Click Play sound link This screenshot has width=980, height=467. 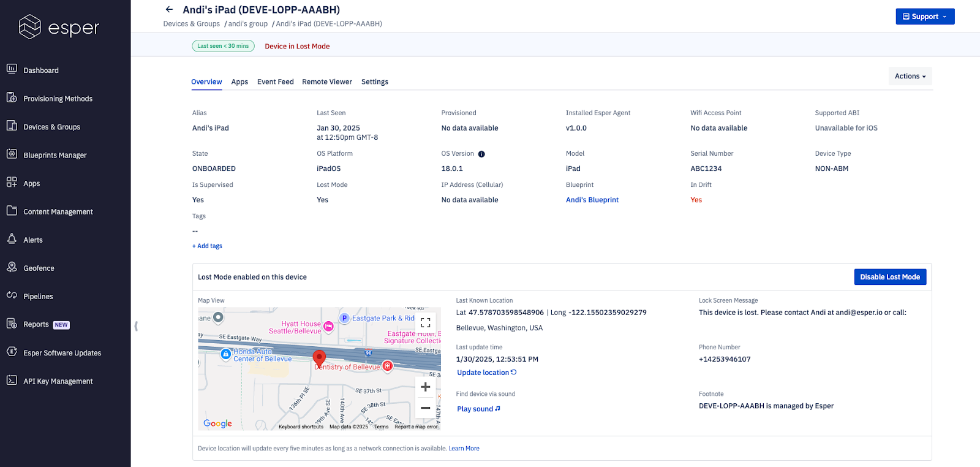tap(478, 409)
